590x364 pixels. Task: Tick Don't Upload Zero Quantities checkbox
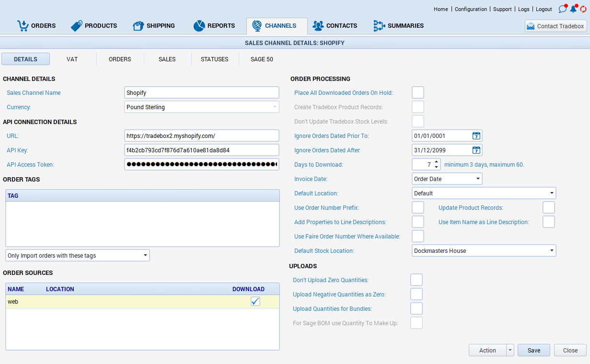416,280
